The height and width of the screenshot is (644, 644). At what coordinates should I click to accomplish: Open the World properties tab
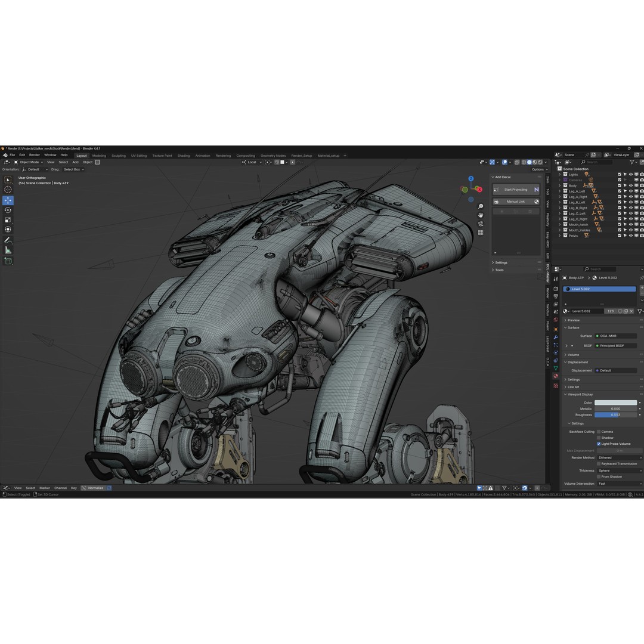pyautogui.click(x=556, y=320)
